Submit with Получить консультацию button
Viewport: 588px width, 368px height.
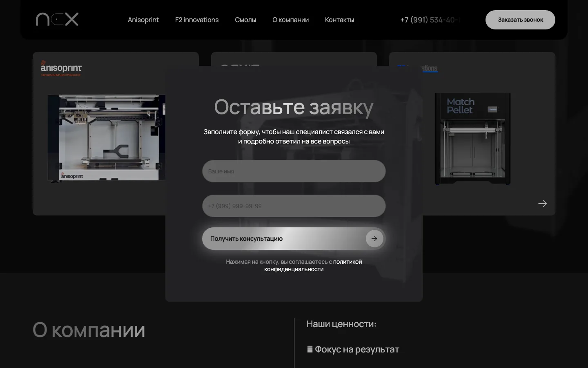[x=294, y=238]
